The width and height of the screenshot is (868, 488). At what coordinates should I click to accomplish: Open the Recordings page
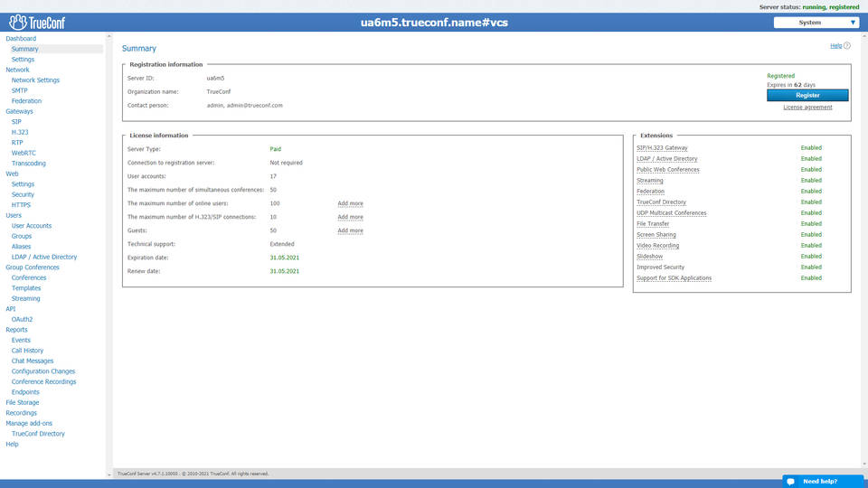(x=21, y=413)
